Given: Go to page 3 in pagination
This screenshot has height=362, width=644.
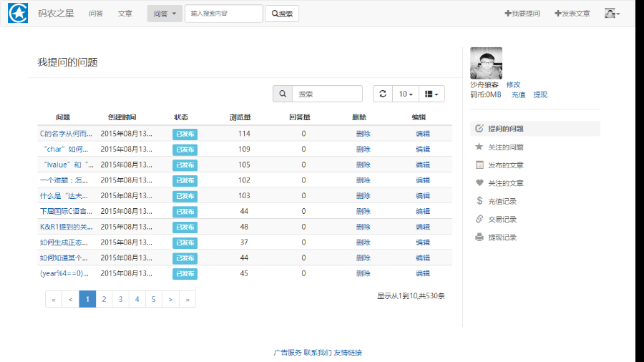Looking at the screenshot, I should pyautogui.click(x=120, y=299).
